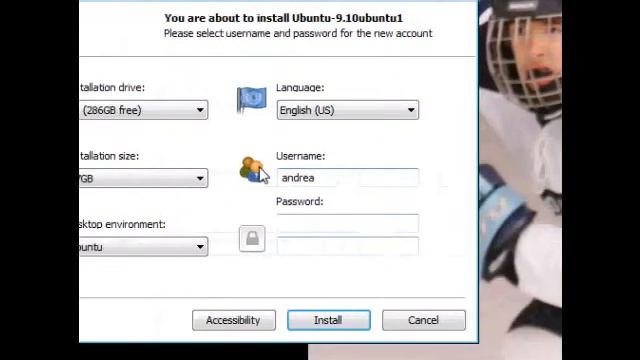The height and width of the screenshot is (360, 640).
Task: Click the "Username:" label text
Action: (300, 156)
